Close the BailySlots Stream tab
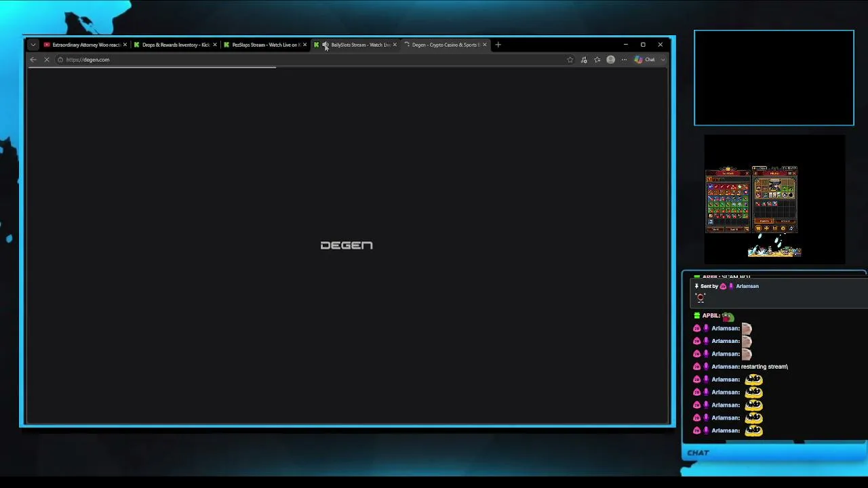 [x=395, y=45]
